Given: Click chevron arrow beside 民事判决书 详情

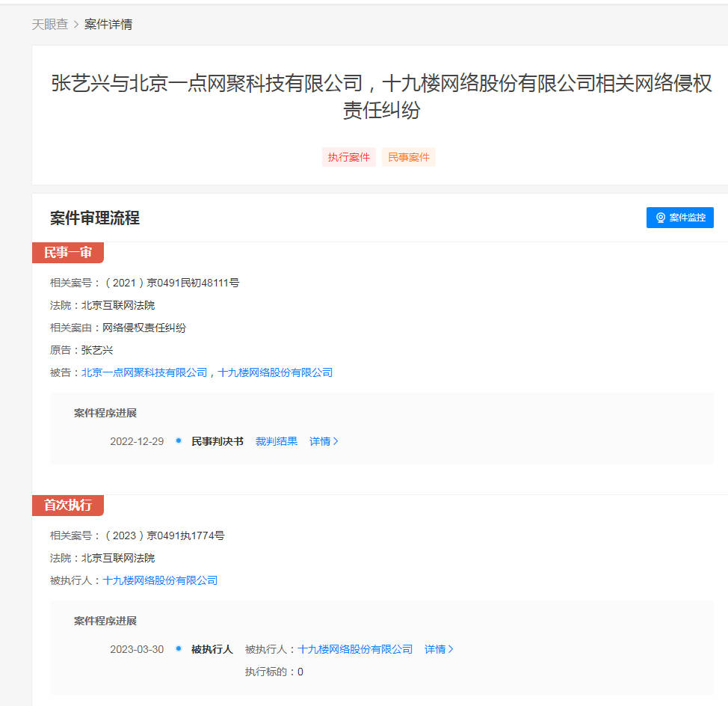Looking at the screenshot, I should point(336,441).
